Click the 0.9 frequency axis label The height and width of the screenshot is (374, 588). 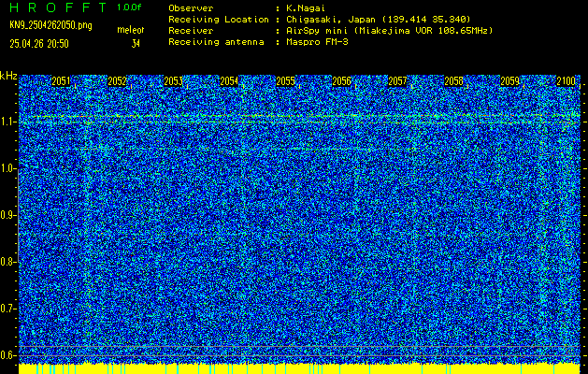tap(7, 215)
